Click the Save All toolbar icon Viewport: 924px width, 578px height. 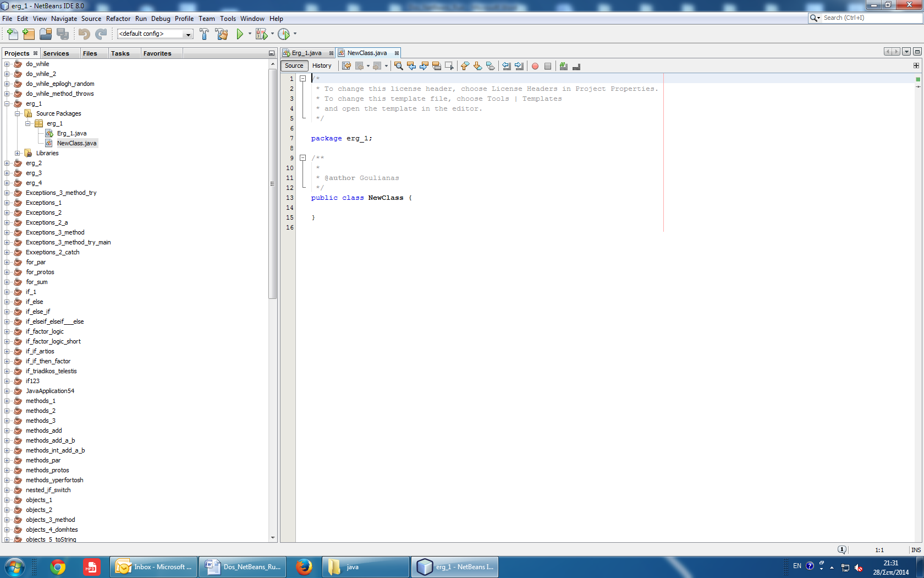click(x=63, y=34)
